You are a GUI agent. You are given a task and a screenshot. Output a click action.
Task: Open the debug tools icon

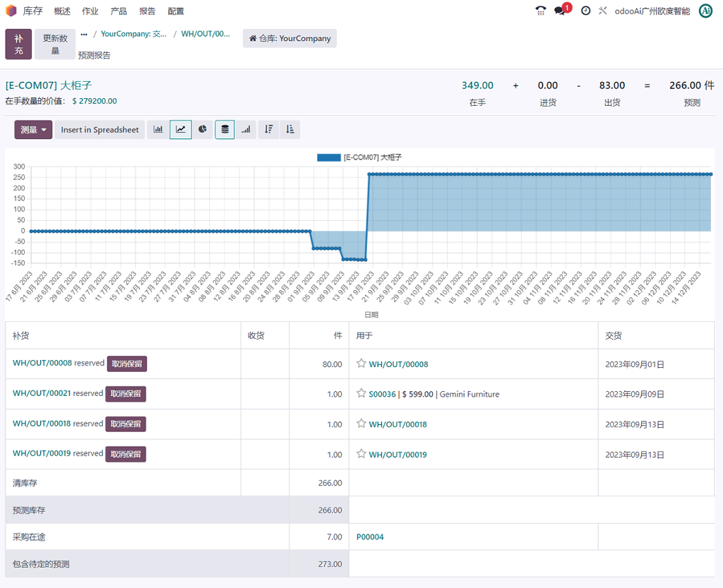click(603, 11)
